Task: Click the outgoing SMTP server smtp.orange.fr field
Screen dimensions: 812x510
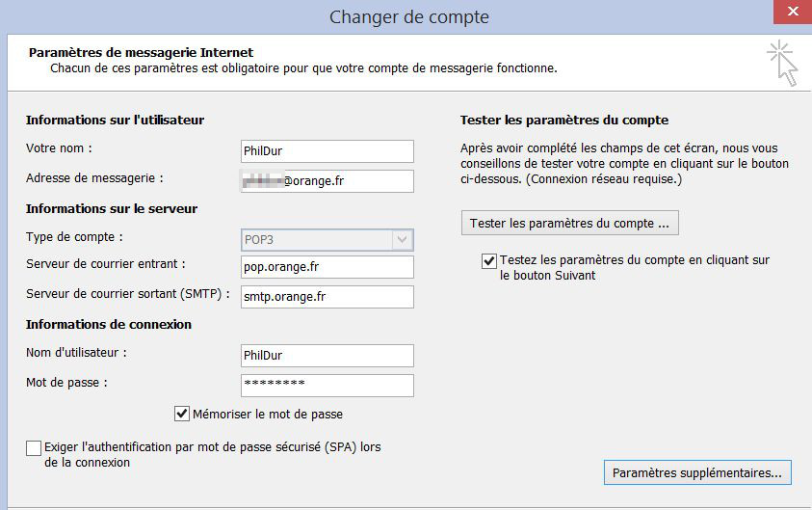Action: (x=327, y=297)
